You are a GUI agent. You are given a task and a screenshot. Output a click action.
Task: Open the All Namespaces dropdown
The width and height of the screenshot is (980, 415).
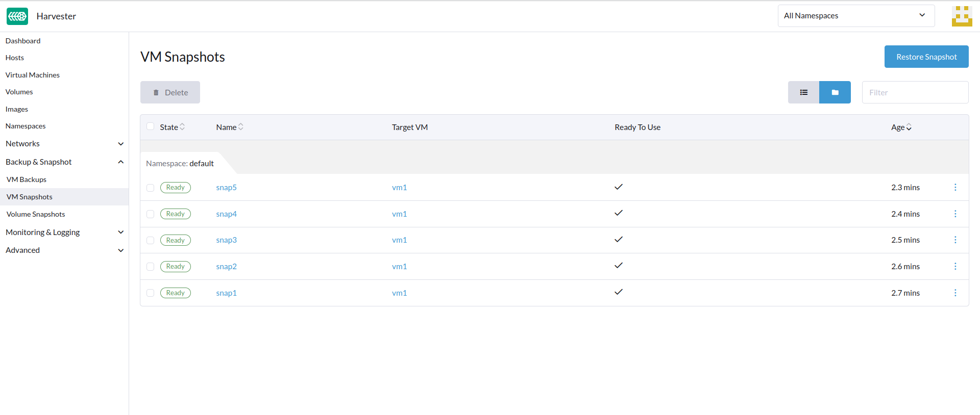point(855,16)
